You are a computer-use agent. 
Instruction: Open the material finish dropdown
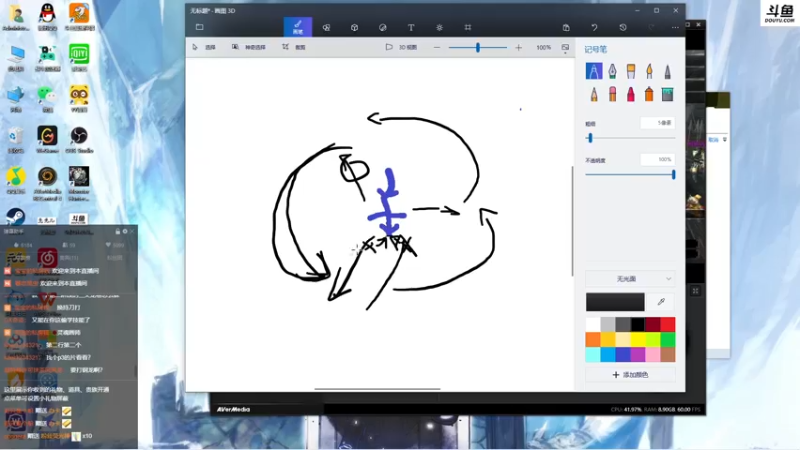(630, 279)
